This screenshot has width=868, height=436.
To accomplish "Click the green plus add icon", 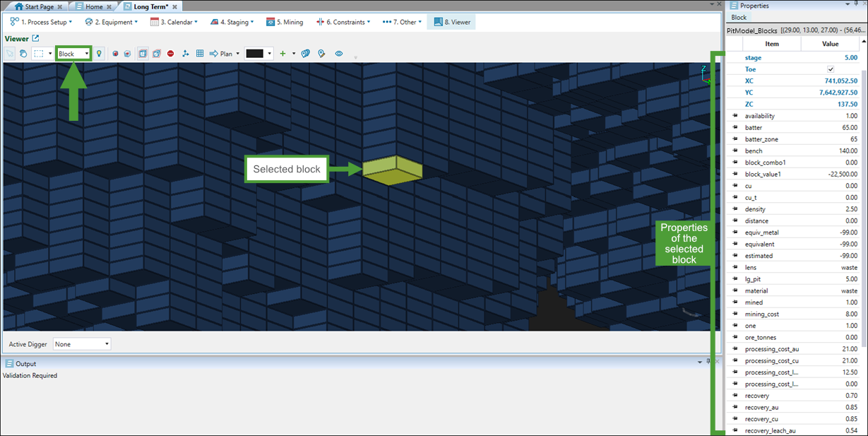I will pos(283,54).
